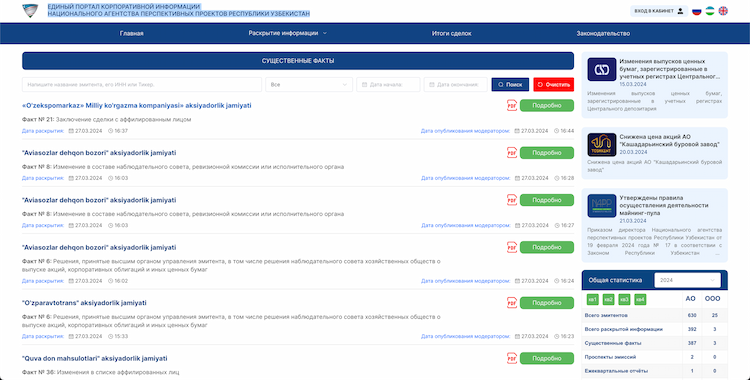Open Aviasozlar dehqon bozori link disclosed 16:02

click(x=99, y=247)
